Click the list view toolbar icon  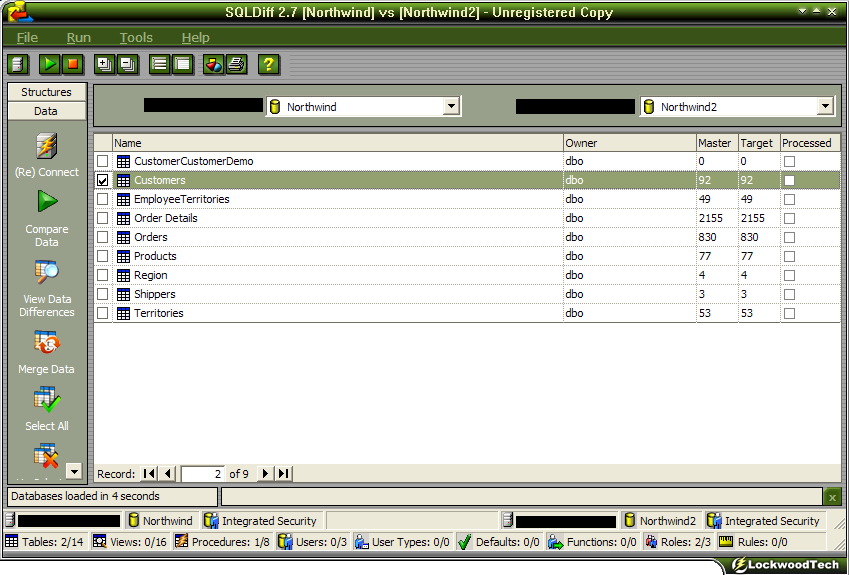[160, 64]
